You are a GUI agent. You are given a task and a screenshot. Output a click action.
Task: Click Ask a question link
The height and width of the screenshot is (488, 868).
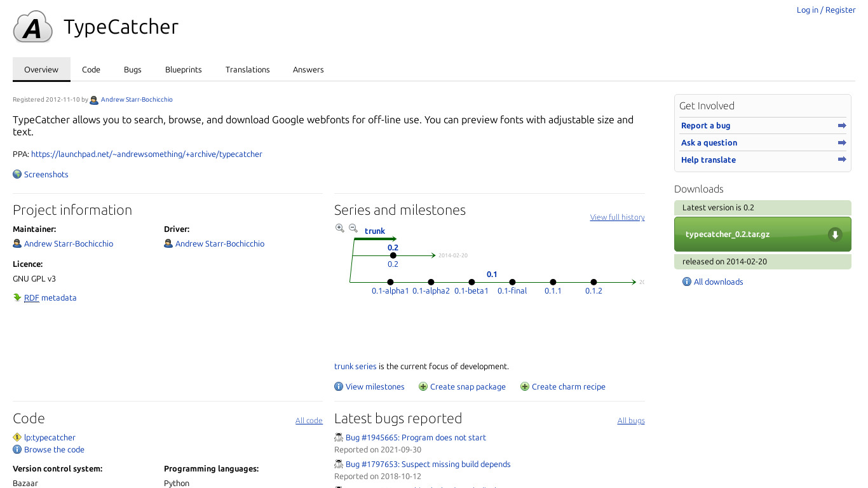click(x=709, y=143)
